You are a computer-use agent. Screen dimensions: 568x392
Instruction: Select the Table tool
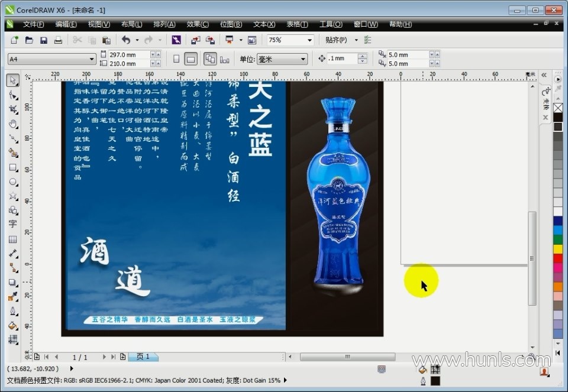click(x=13, y=239)
